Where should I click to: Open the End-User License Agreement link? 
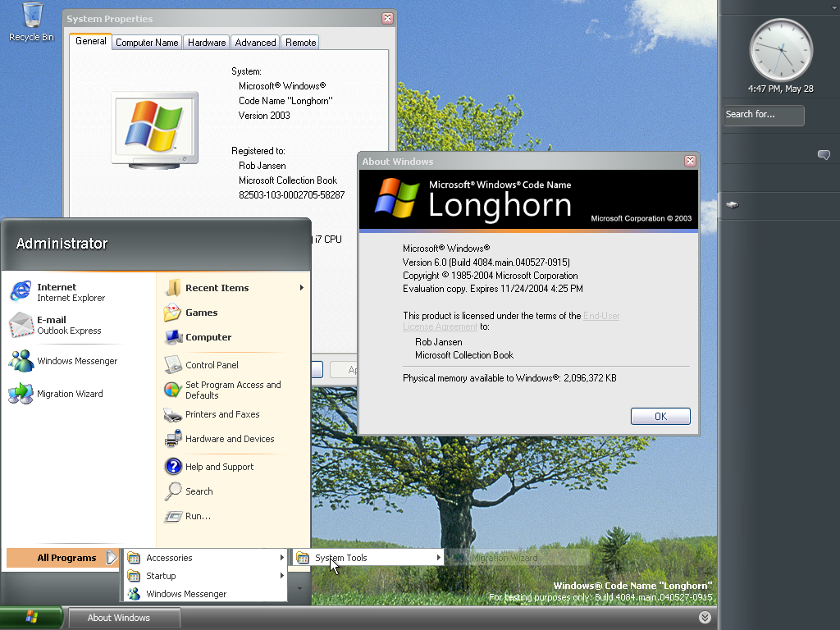(600, 316)
